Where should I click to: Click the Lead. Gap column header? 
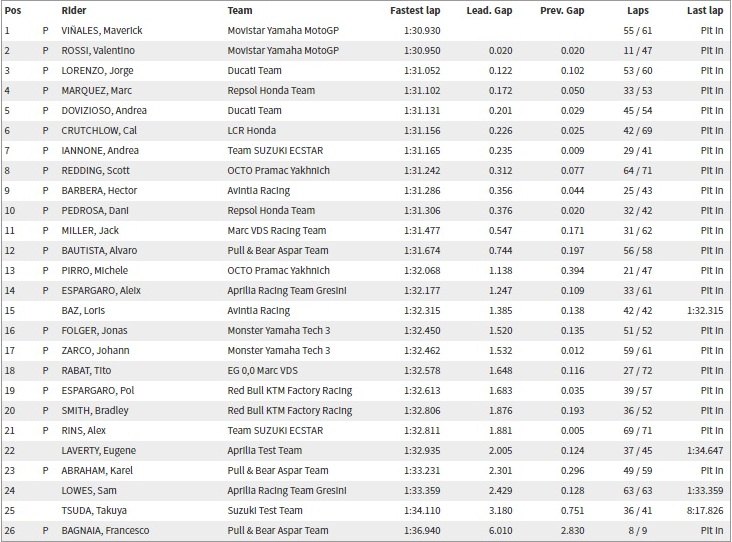[x=489, y=10]
